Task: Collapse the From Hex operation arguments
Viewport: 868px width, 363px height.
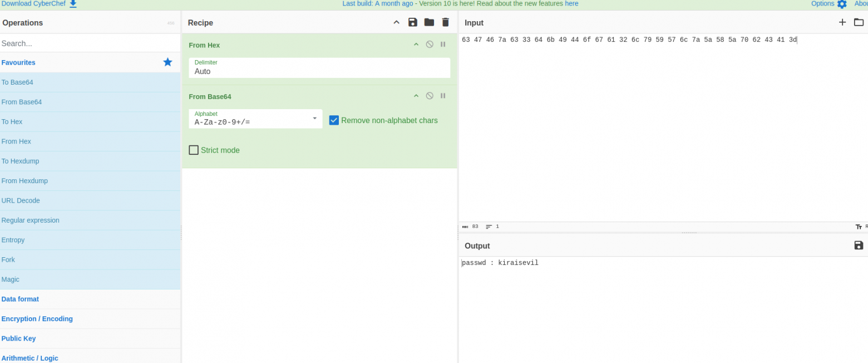Action: (x=416, y=45)
